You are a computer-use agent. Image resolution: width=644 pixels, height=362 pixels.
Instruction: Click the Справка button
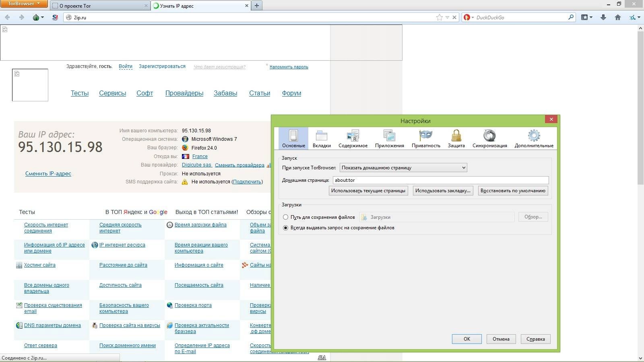(x=536, y=339)
